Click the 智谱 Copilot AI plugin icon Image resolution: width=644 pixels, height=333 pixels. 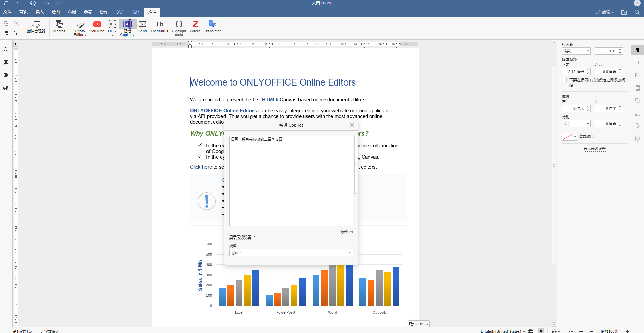click(x=128, y=24)
